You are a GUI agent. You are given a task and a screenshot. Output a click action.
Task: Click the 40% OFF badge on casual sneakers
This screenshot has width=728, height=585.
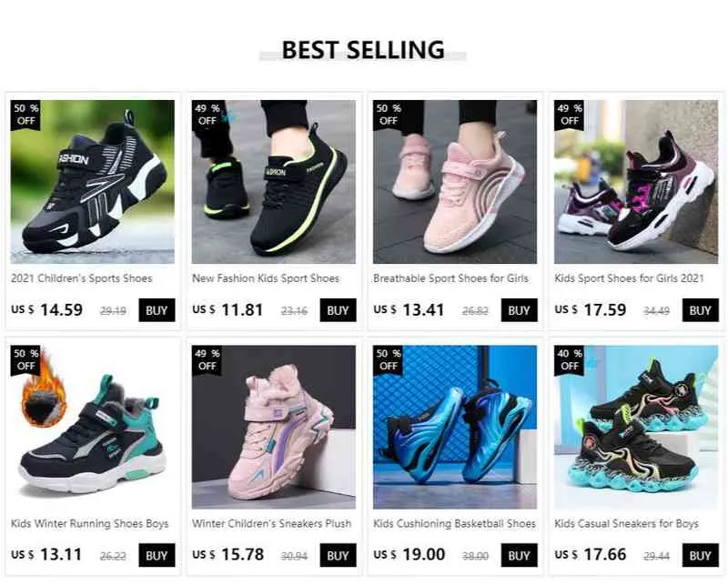(570, 359)
